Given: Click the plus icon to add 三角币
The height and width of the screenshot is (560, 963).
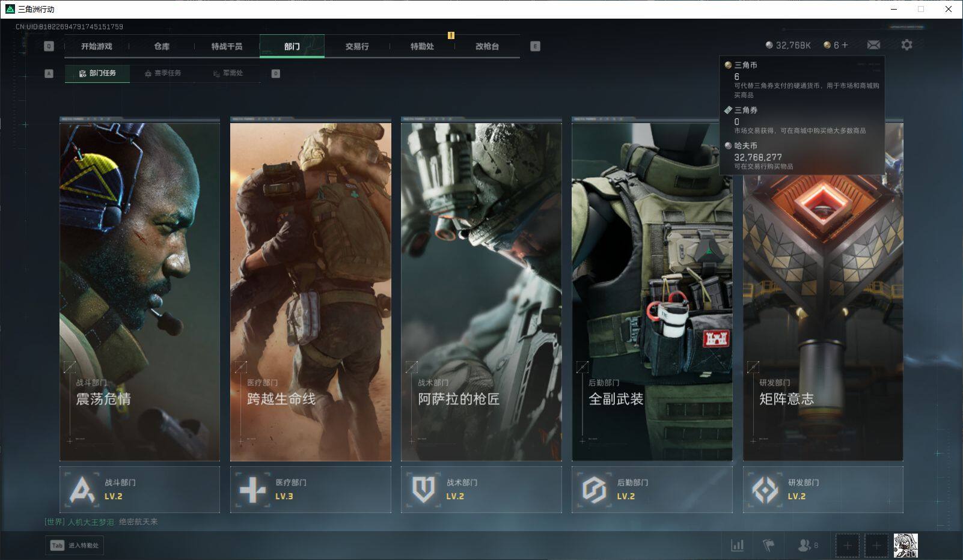Looking at the screenshot, I should click(845, 45).
